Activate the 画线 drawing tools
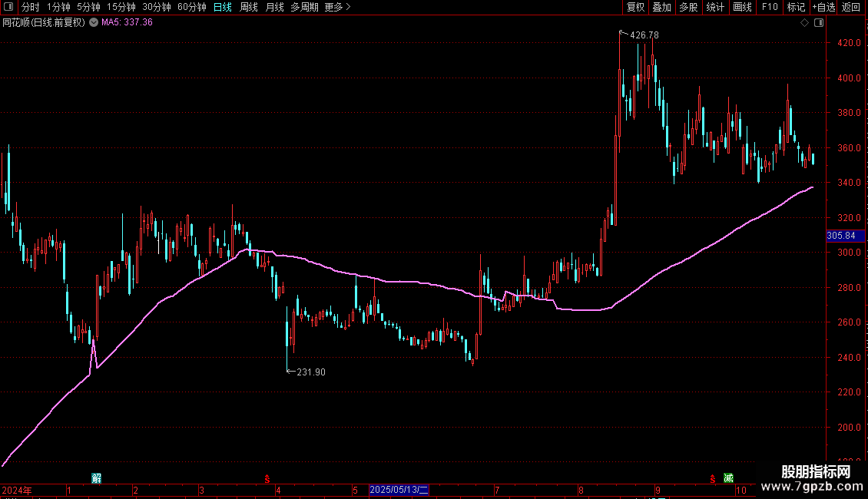This screenshot has height=499, width=868. pos(742,7)
